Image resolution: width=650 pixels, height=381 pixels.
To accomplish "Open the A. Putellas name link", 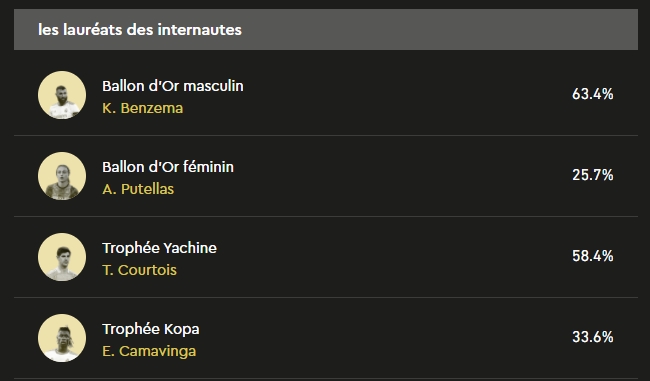I will click(x=138, y=189).
